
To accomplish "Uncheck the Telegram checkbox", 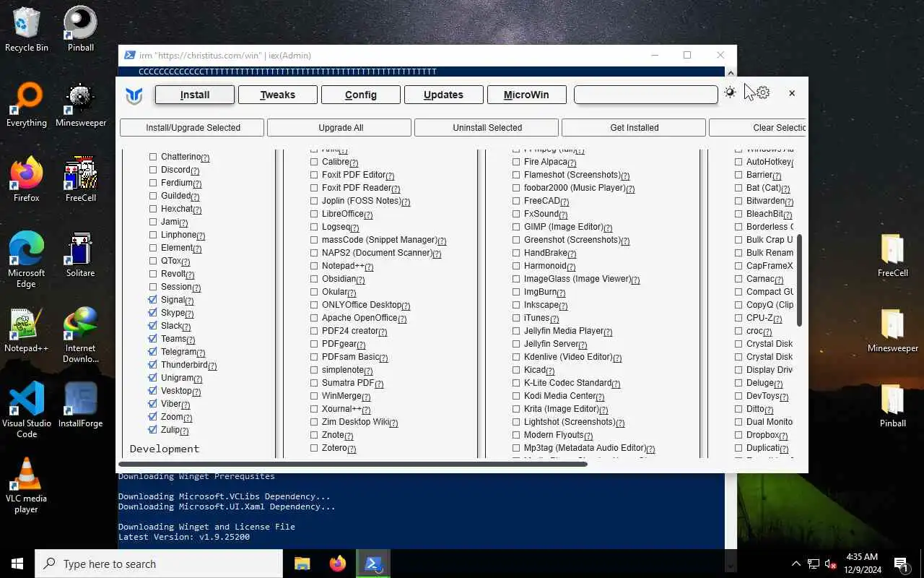I will [153, 352].
